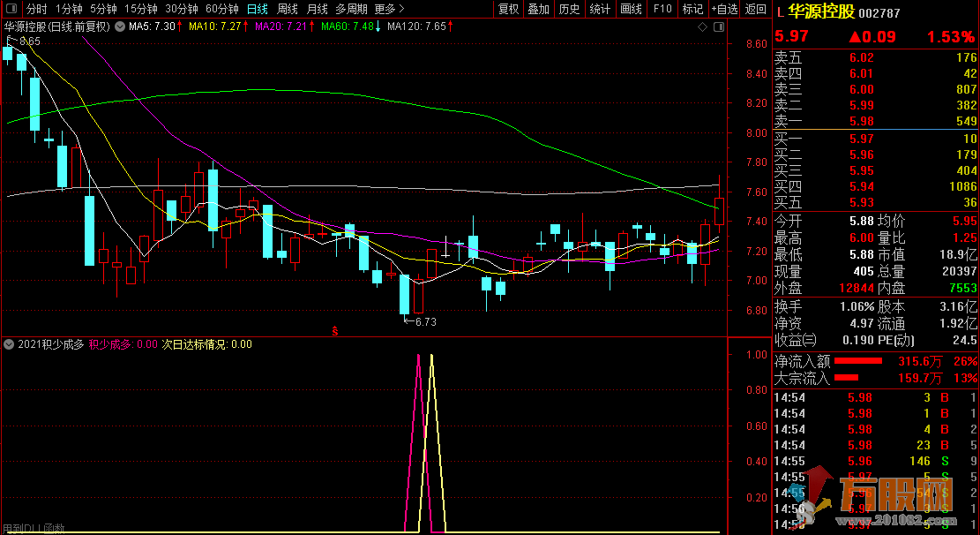Select the 1分钟 period tab
Viewport: 980px width, 535px height.
69,9
